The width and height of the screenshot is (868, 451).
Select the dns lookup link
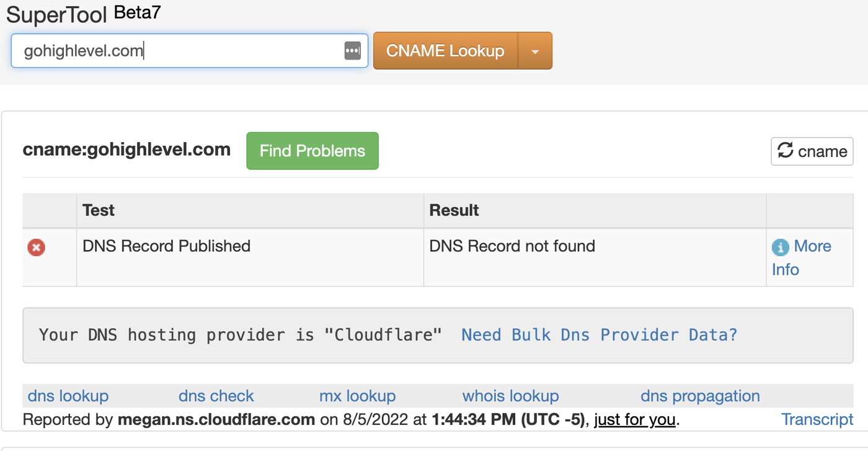(68, 396)
